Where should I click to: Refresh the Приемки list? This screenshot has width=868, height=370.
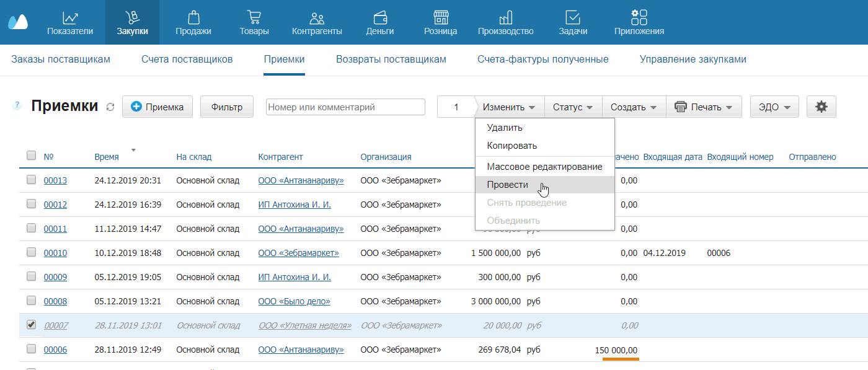110,106
